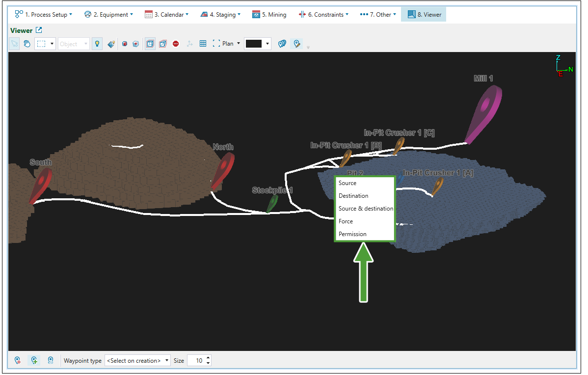Open the 5. Mining tab
Image resolution: width=588 pixels, height=375 pixels.
tap(269, 15)
